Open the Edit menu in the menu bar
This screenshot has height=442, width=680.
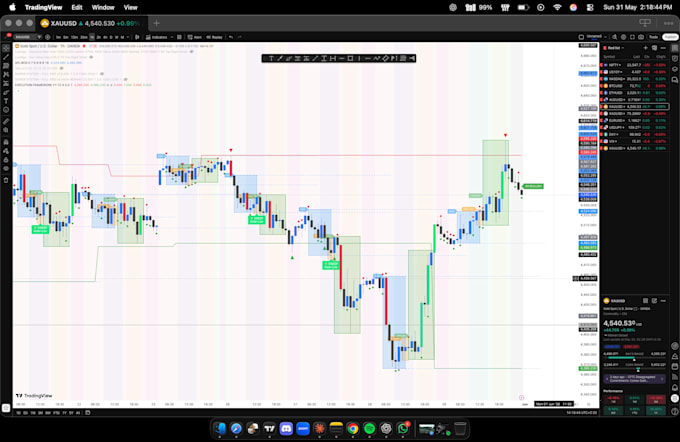point(77,7)
